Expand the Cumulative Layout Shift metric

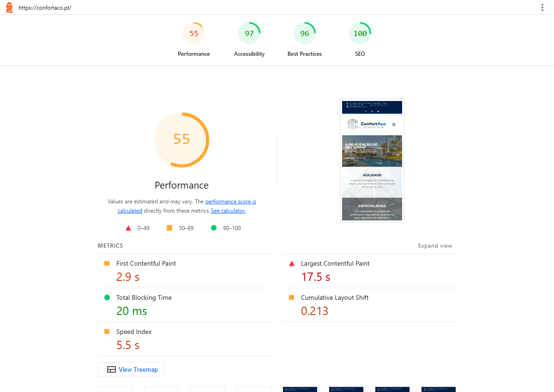point(369,305)
